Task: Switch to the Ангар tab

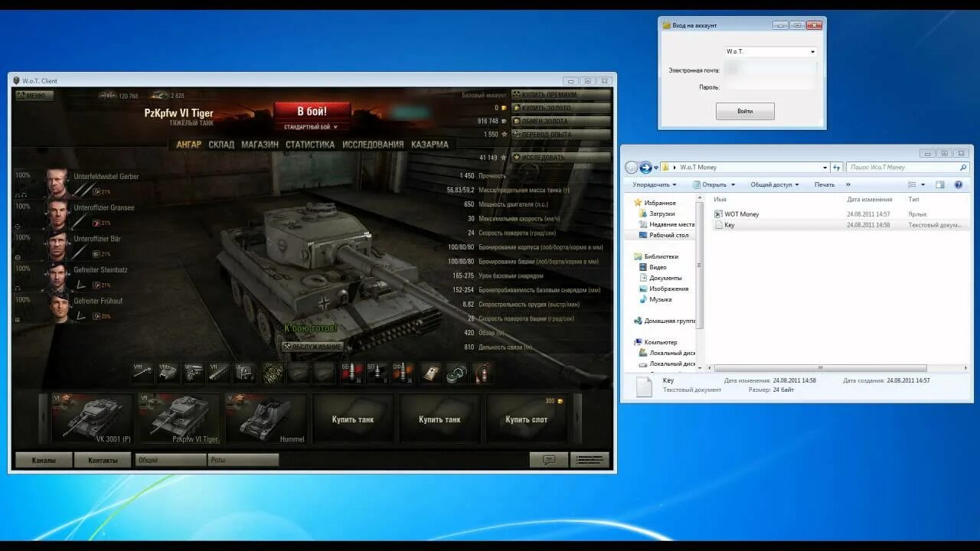Action: tap(188, 145)
